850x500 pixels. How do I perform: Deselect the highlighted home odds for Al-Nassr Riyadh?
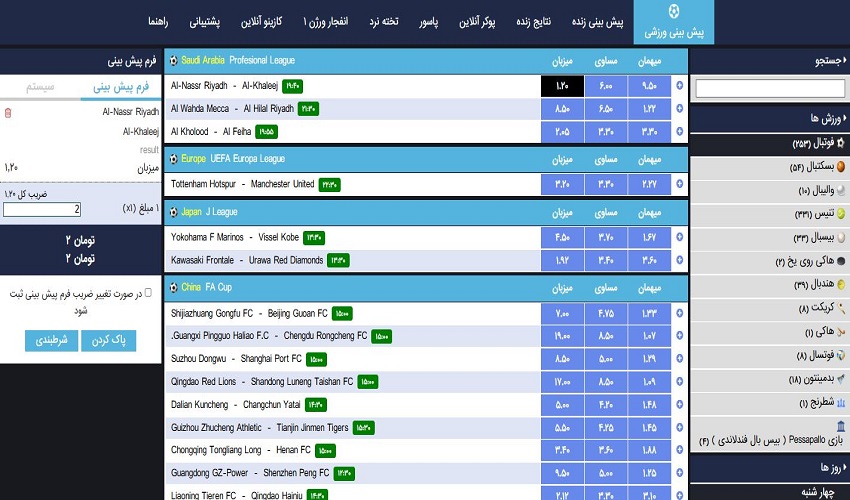tap(562, 86)
